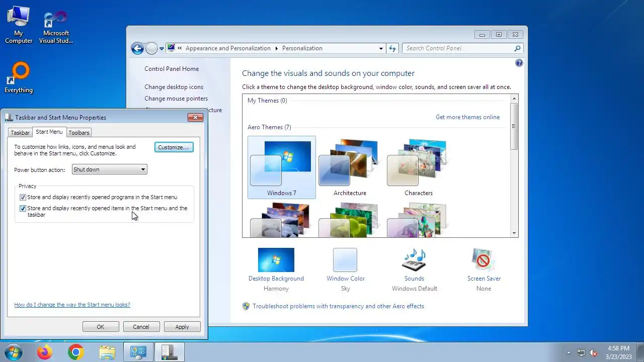Click the themes list scrollbar thumb
Image resolution: width=644 pixels, height=362 pixels.
[514, 127]
